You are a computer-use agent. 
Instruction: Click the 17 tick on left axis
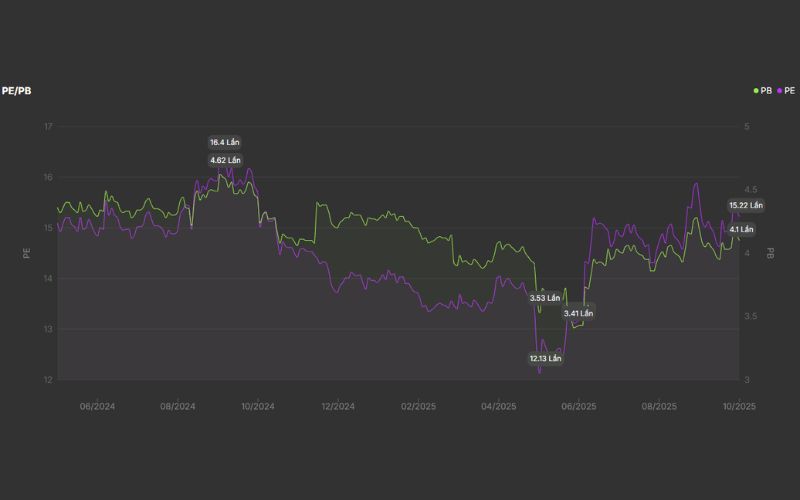point(47,127)
